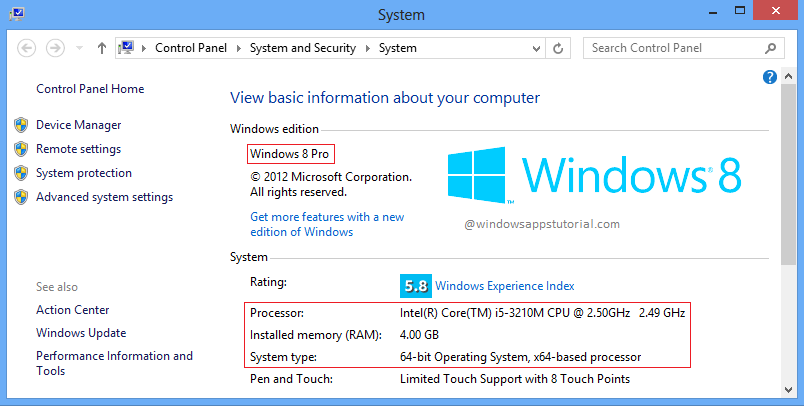Open Windows Update from See also

pos(81,333)
